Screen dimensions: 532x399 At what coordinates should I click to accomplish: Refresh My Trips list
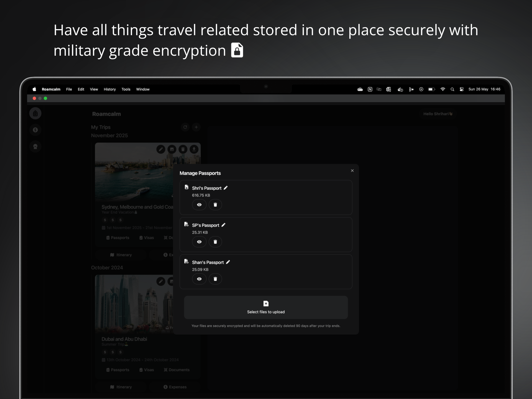pyautogui.click(x=185, y=127)
